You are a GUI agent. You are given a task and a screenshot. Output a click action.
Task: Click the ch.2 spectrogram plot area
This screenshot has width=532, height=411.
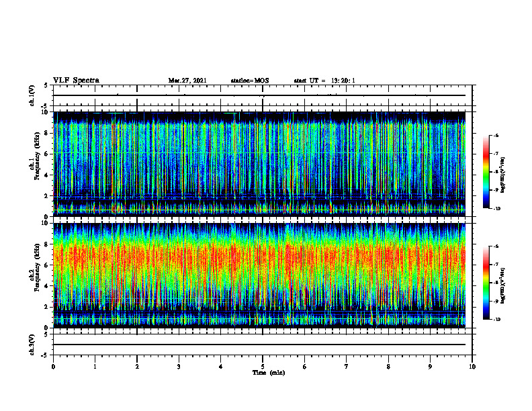(x=259, y=275)
